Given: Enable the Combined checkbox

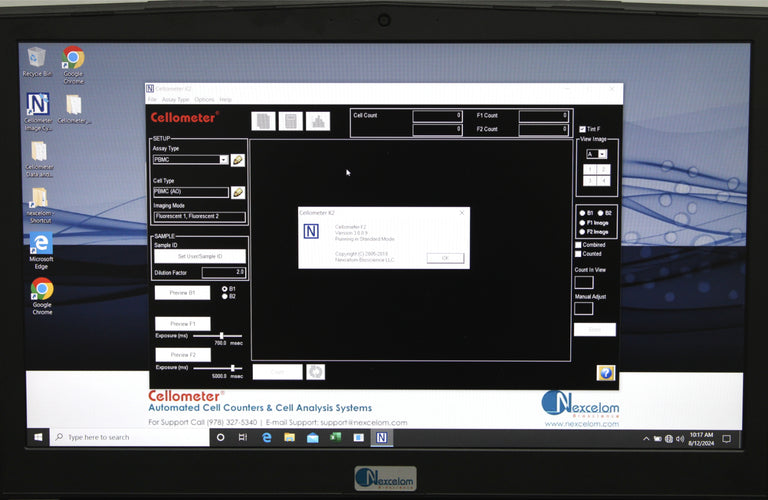Looking at the screenshot, I should (578, 244).
